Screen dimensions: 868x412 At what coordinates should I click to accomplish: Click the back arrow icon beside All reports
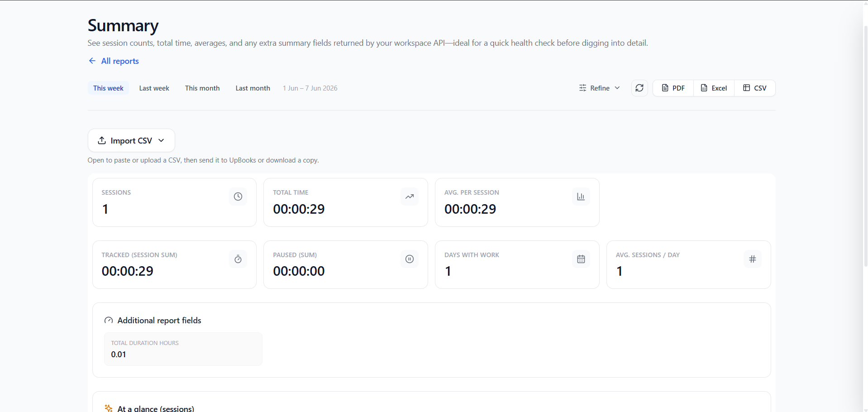pyautogui.click(x=92, y=61)
